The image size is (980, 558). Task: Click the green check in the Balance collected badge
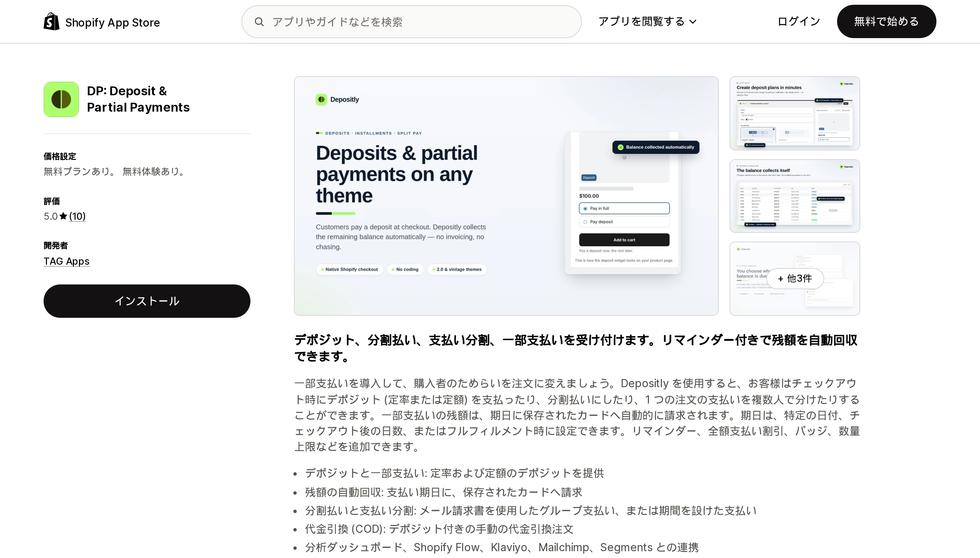click(621, 147)
